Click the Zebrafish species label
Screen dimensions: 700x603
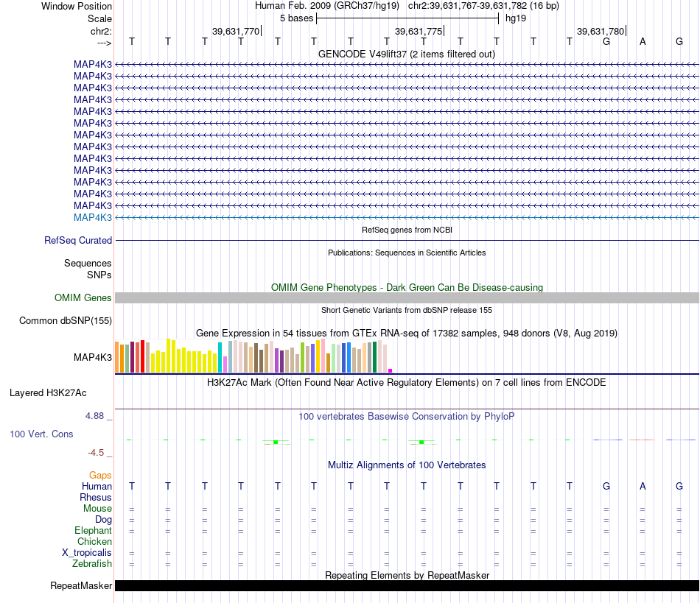pyautogui.click(x=92, y=564)
